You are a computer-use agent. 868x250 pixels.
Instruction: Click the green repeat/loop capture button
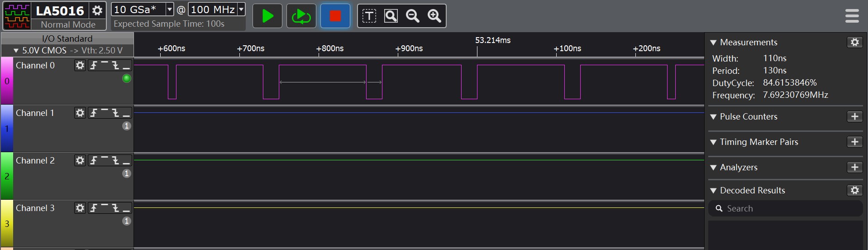(301, 16)
